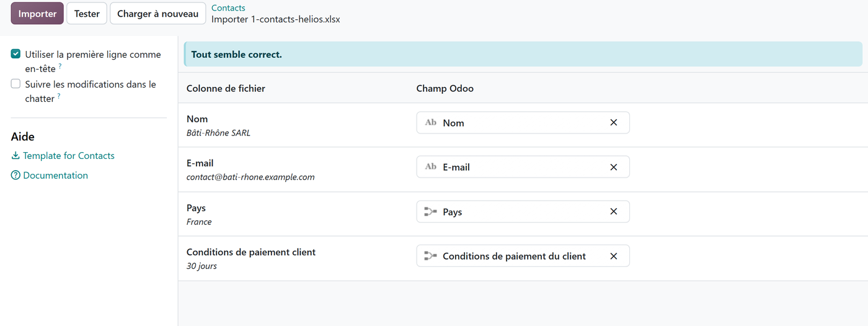Open the Pays Odoo field dropdown

pyautogui.click(x=523, y=212)
